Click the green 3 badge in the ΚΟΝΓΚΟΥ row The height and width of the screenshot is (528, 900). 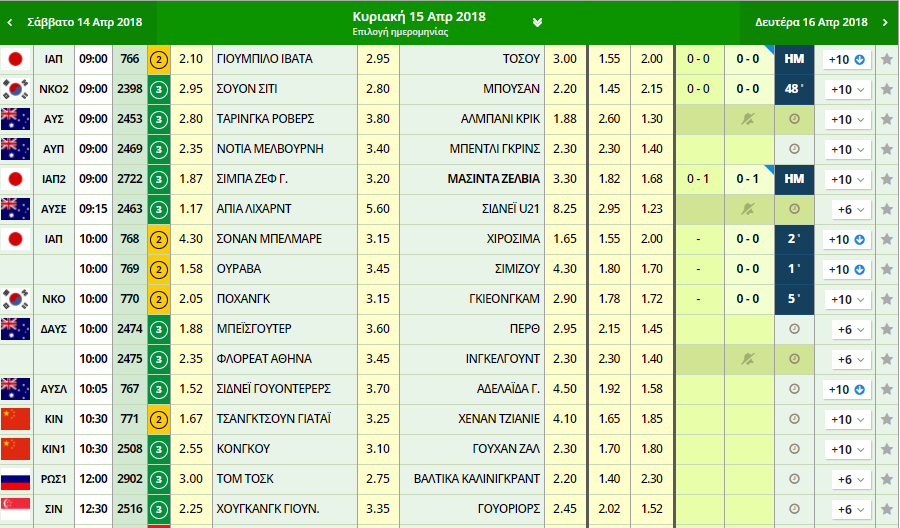click(x=158, y=449)
